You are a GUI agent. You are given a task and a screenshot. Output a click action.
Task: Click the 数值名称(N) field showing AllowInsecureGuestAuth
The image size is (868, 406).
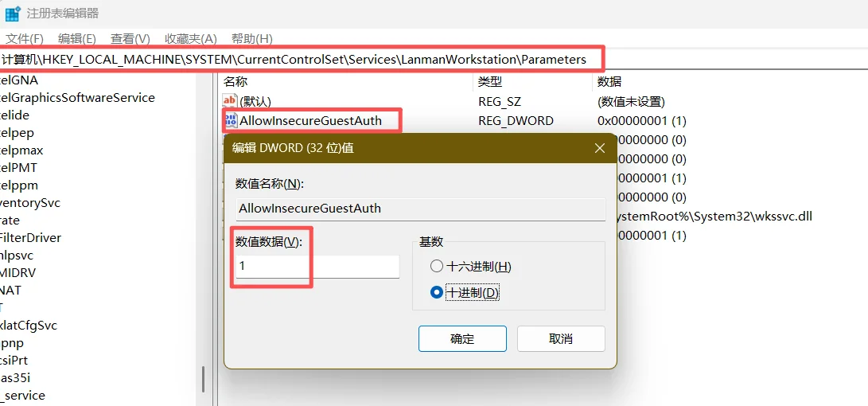421,209
